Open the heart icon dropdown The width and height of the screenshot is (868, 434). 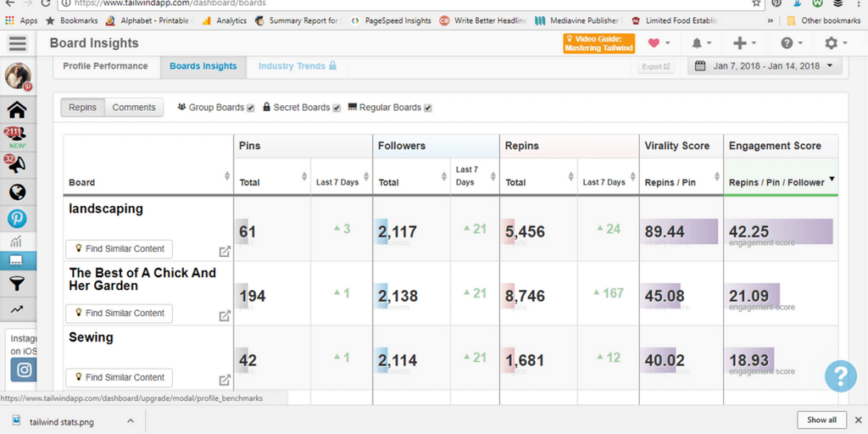[659, 43]
